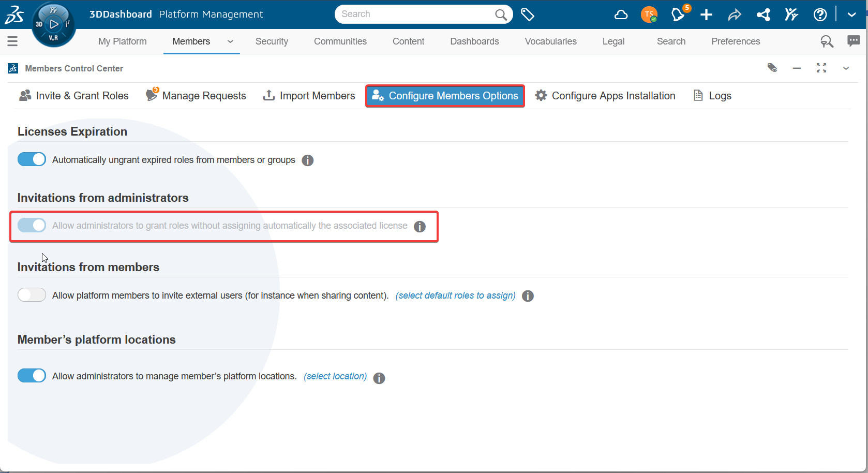This screenshot has width=868, height=473.
Task: Open the hamburger navigation menu
Action: coord(12,41)
